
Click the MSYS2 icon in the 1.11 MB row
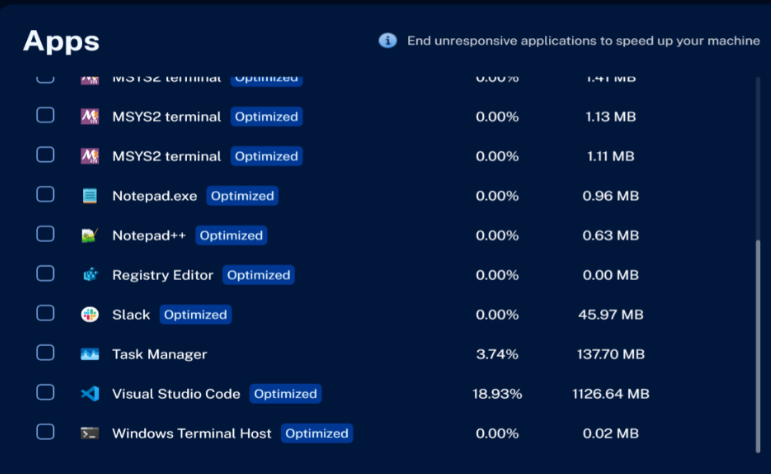coord(89,156)
